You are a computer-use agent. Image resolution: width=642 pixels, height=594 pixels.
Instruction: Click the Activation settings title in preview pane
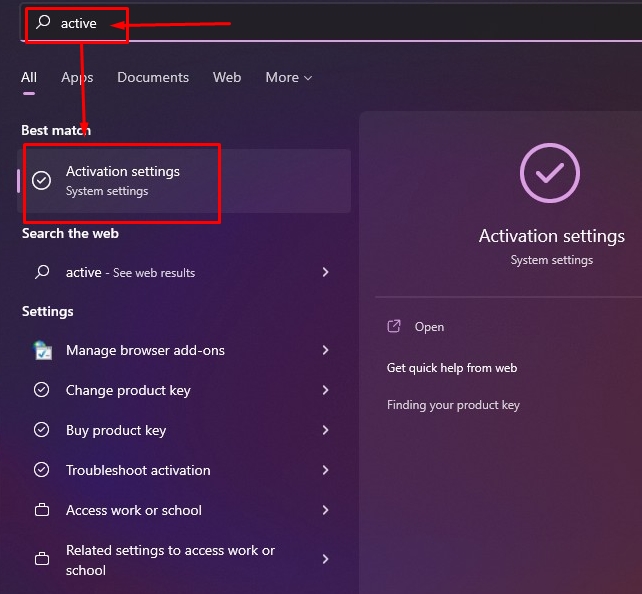point(552,236)
